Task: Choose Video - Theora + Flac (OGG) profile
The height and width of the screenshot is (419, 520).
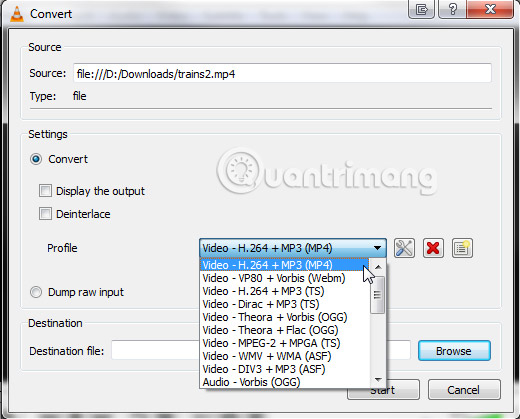Action: click(x=284, y=330)
